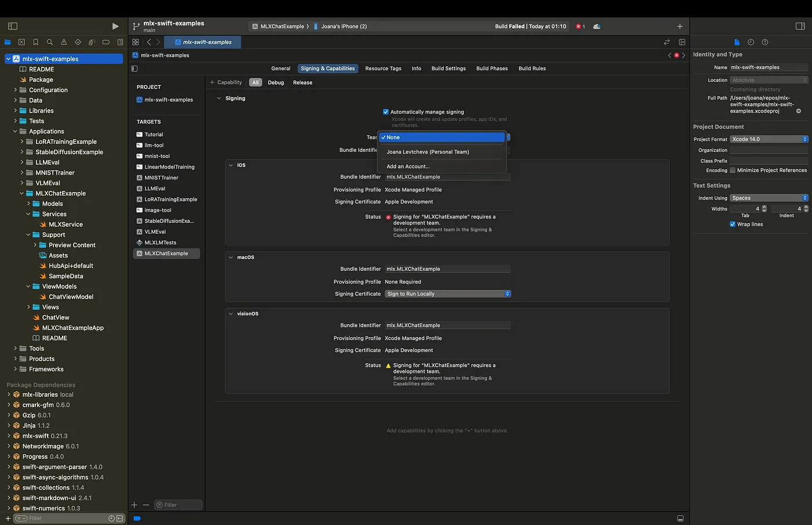Viewport: 812px width, 525px height.
Task: Expand the LoRATrainingExample folder
Action: tap(22, 142)
